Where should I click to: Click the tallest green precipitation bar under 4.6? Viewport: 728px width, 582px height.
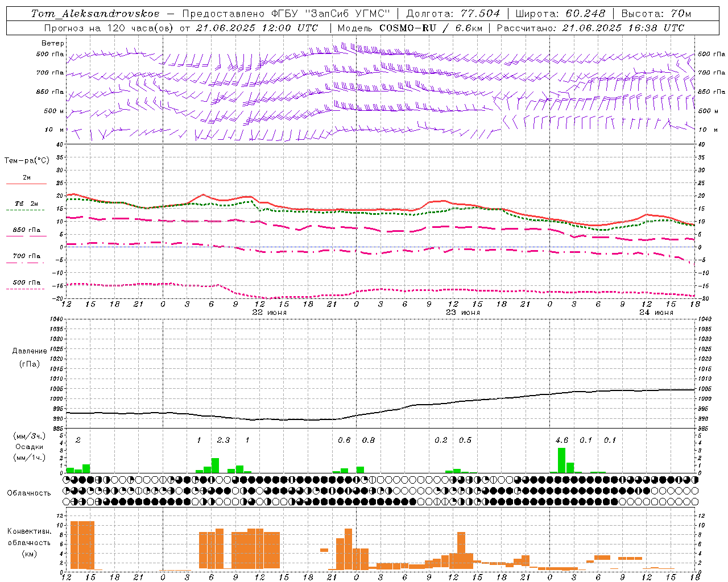point(562,460)
